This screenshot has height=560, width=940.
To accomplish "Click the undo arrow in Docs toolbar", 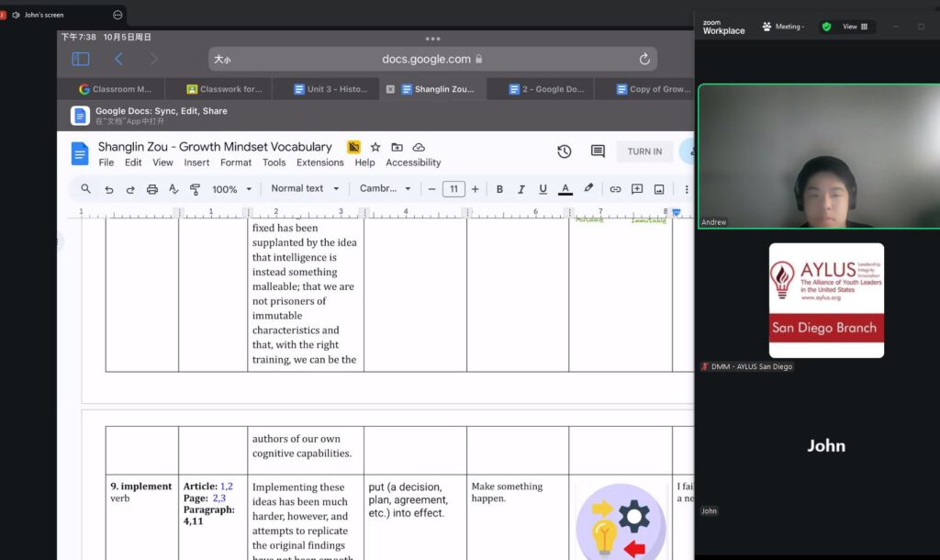I will [x=108, y=189].
